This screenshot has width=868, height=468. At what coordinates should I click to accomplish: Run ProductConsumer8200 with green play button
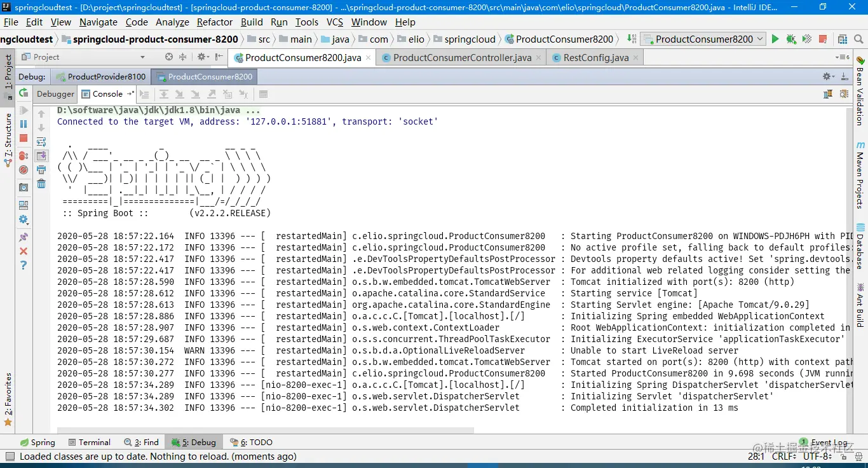click(775, 39)
